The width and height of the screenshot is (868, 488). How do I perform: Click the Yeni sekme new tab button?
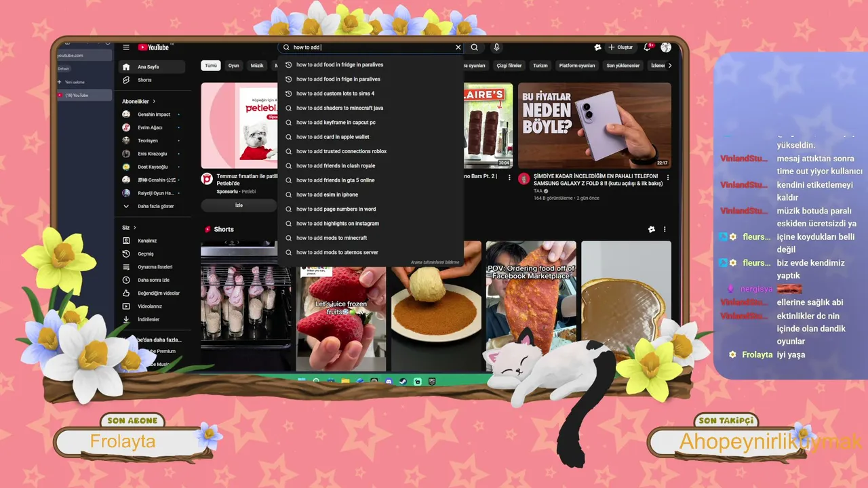pos(84,82)
